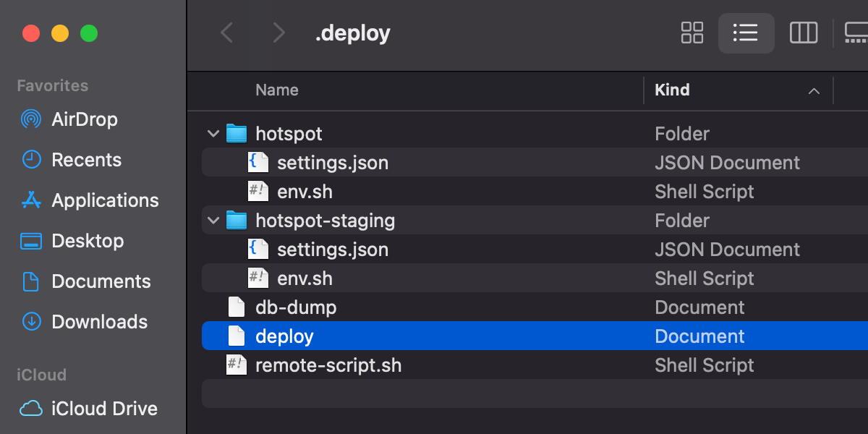Image resolution: width=868 pixels, height=434 pixels.
Task: Click the back navigation arrow
Action: [x=226, y=33]
